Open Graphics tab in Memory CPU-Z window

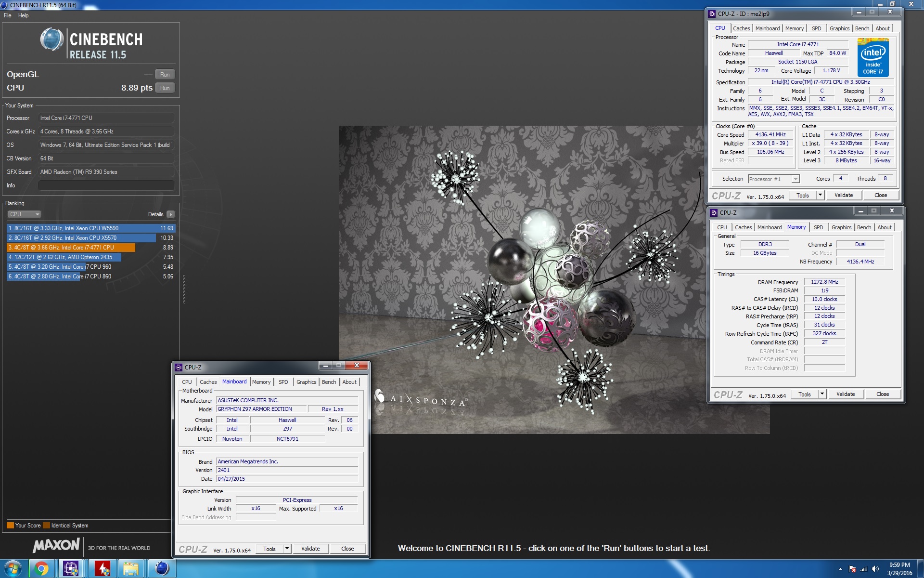coord(841,227)
